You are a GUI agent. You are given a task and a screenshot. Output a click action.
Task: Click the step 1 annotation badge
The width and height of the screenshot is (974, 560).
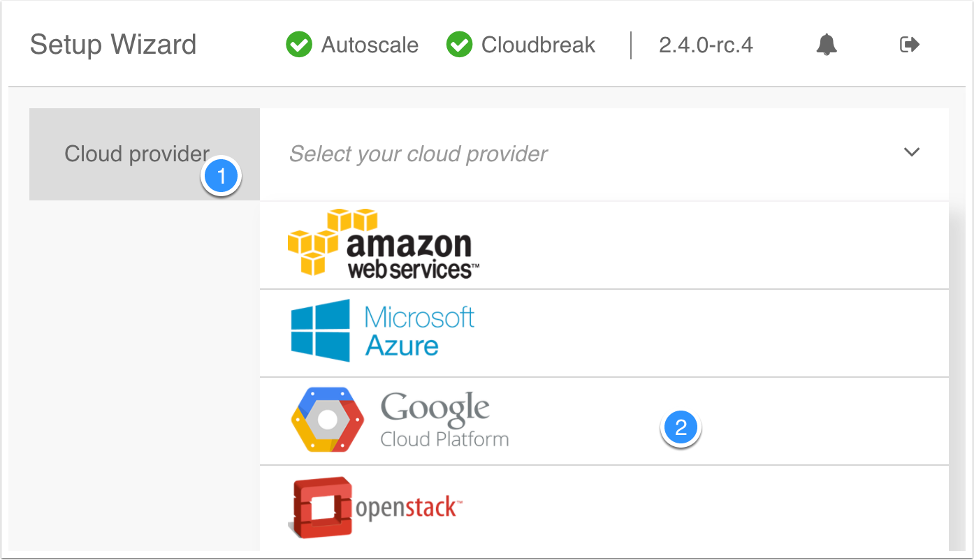(x=221, y=177)
